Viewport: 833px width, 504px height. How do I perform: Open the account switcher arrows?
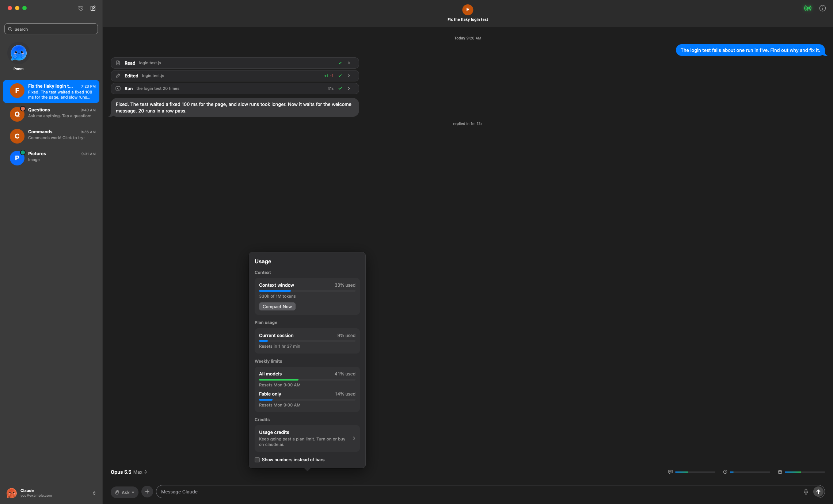(x=94, y=493)
